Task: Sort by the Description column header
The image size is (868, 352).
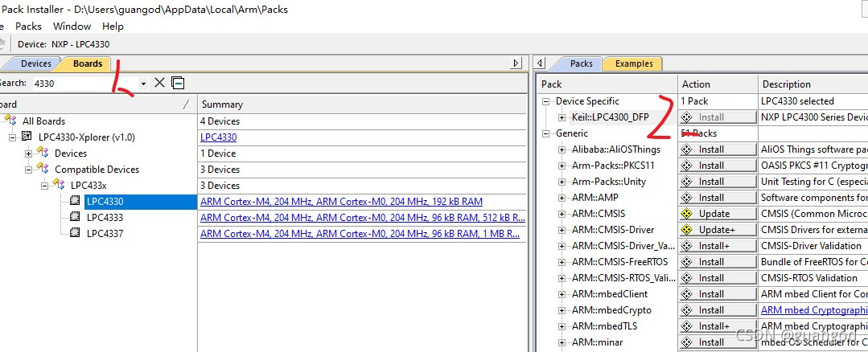Action: coord(812,84)
